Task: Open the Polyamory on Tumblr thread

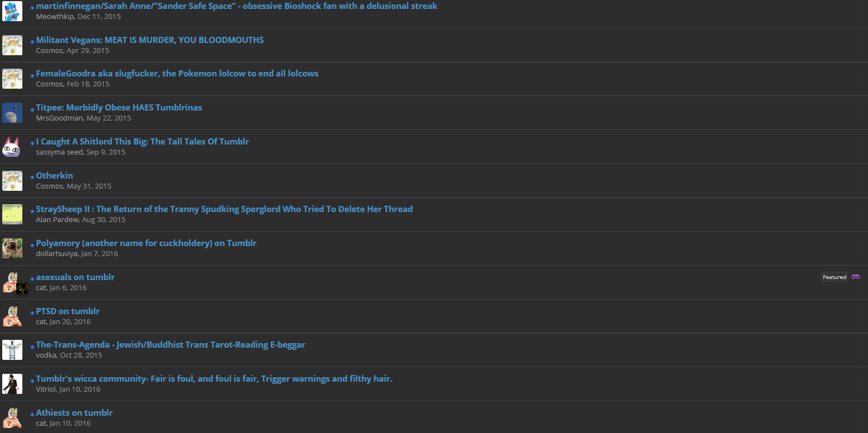Action: tap(146, 243)
